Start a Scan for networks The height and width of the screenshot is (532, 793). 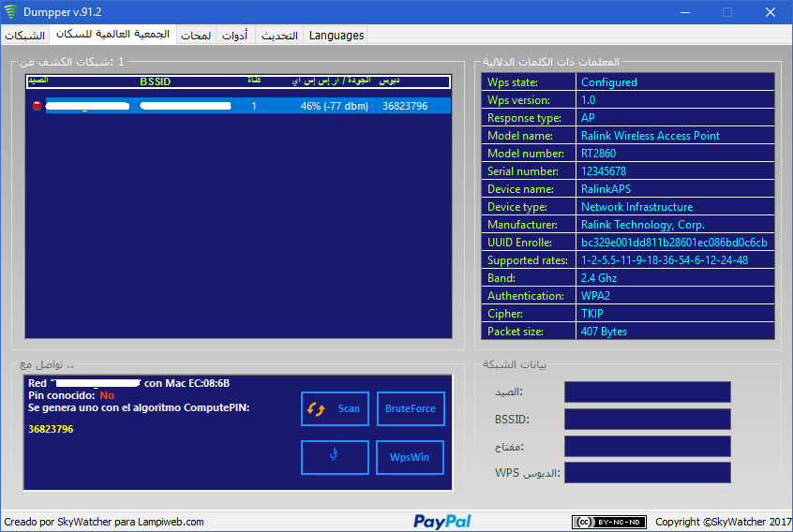click(x=335, y=408)
